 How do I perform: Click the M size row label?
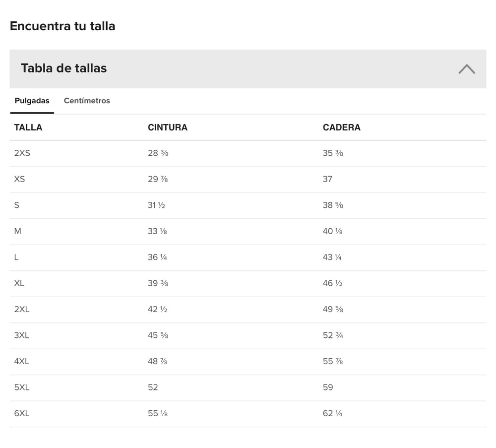[x=18, y=231]
